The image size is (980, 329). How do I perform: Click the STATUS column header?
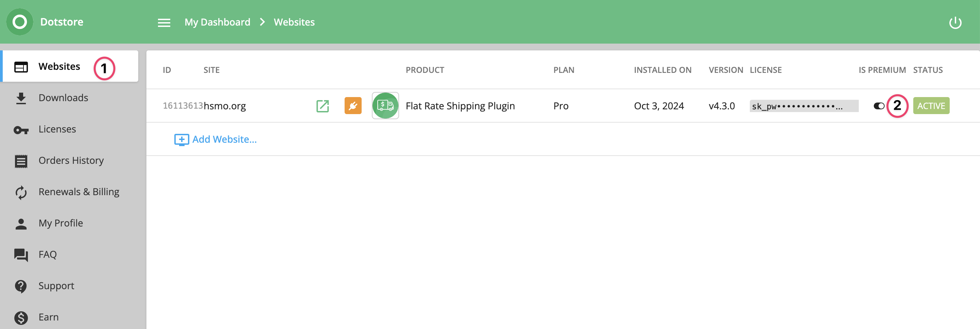928,70
